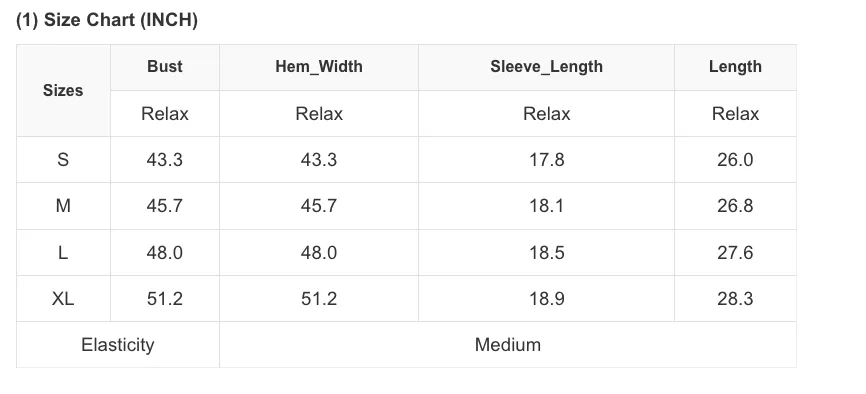This screenshot has height=394, width=866.
Task: Click the Sleeve_Length column header
Action: click(x=546, y=67)
